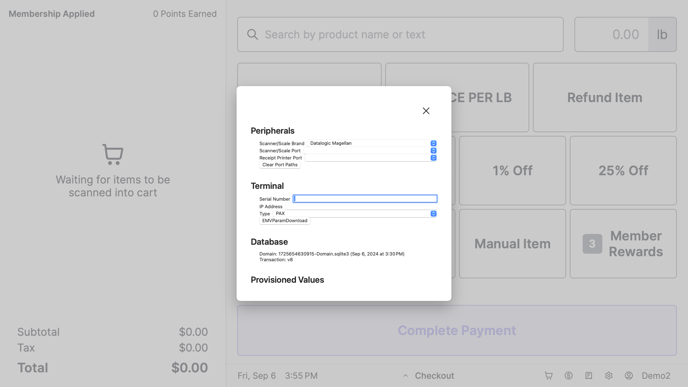Click the dollar coin icon in bottom bar
Viewport: 688px width, 387px height.
tap(569, 376)
